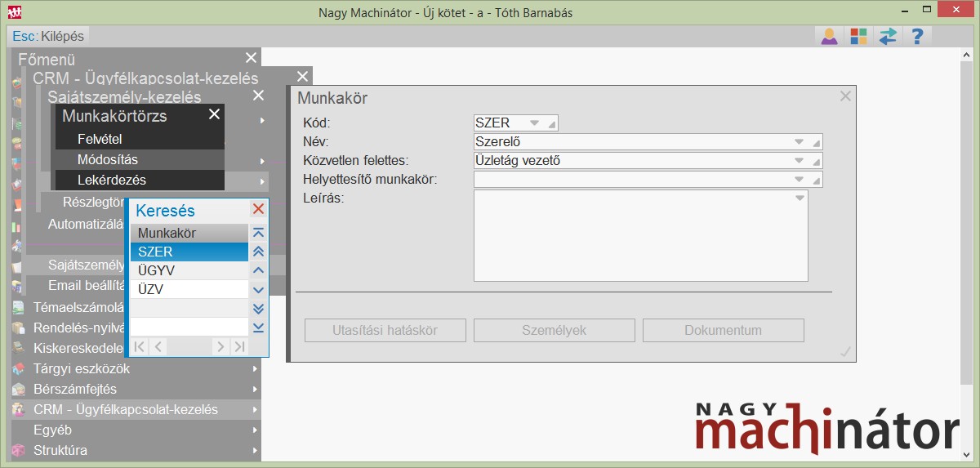980x468 pixels.
Task: Click Témaelszámolás menu icon
Action: (18, 308)
